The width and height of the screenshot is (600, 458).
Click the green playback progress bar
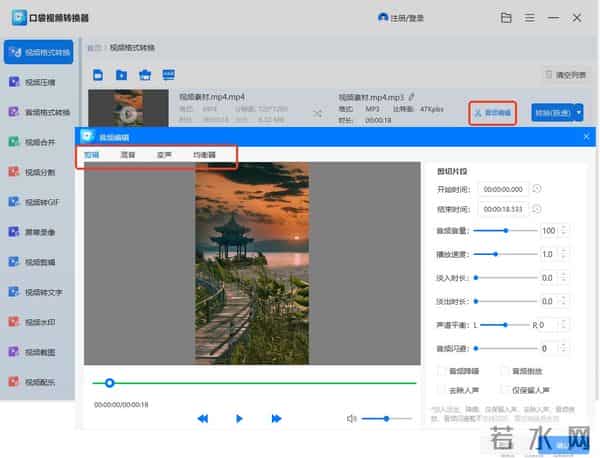[254, 383]
